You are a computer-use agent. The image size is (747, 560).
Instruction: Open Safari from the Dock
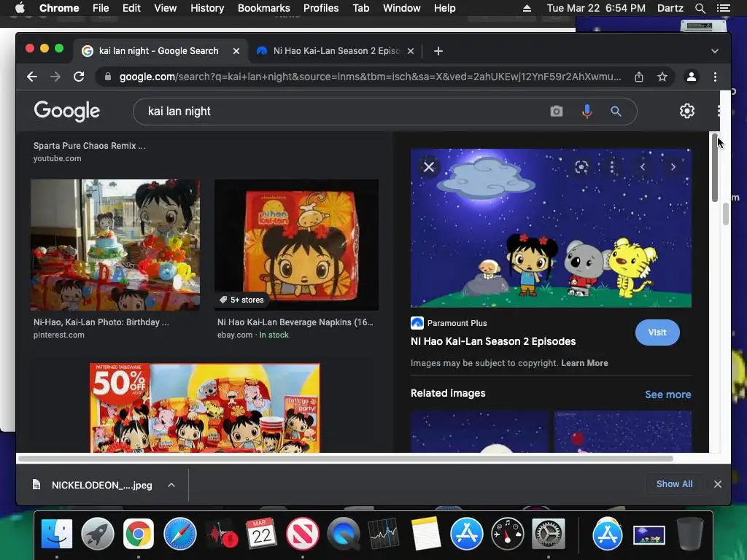pyautogui.click(x=179, y=534)
